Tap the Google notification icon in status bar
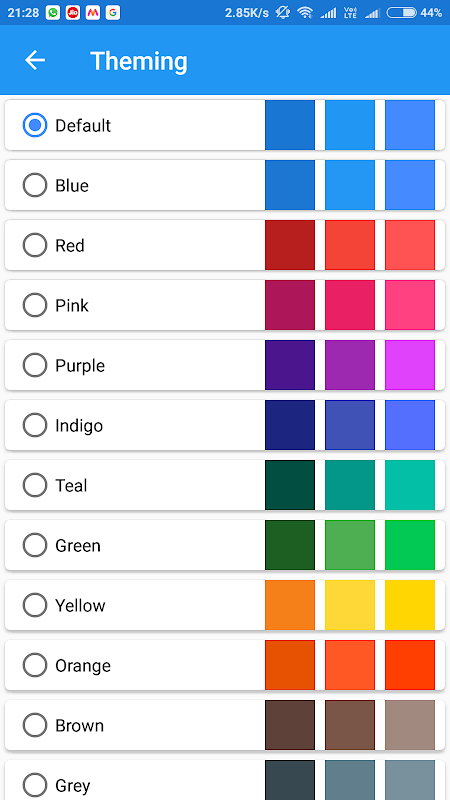 click(x=113, y=13)
